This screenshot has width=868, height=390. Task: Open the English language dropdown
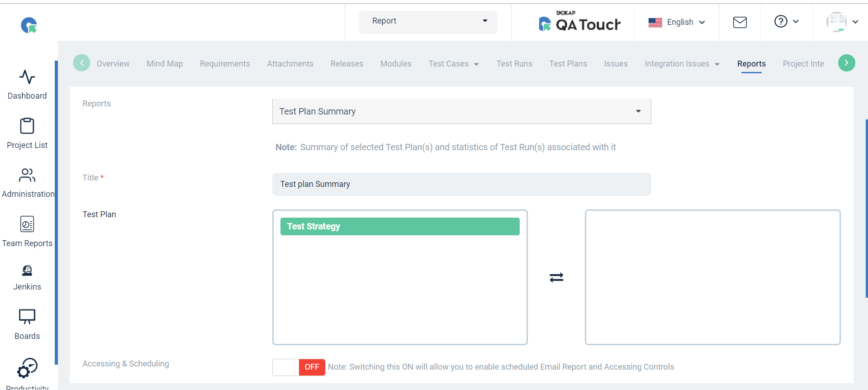pos(677,22)
